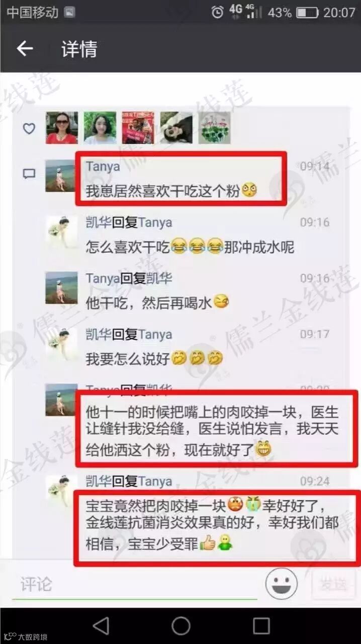Tap the Android back navigation triangle
The height and width of the screenshot is (644, 361).
(101, 626)
